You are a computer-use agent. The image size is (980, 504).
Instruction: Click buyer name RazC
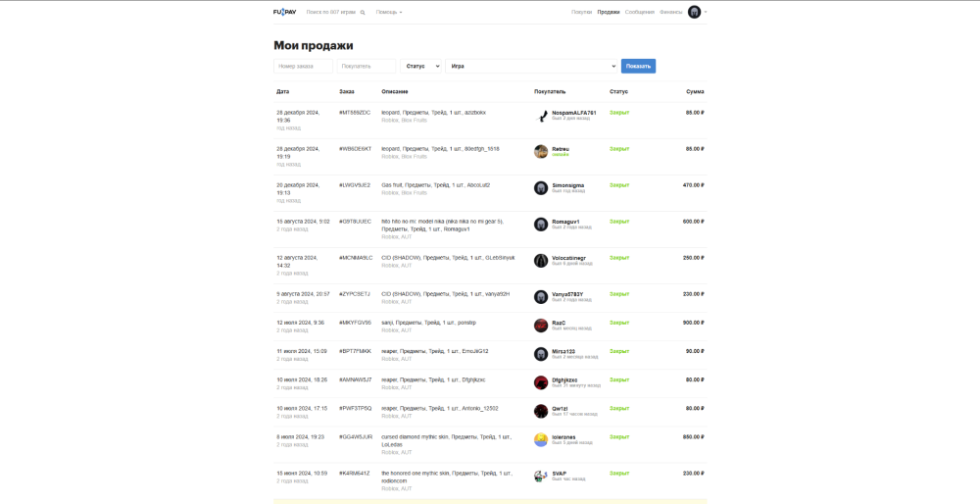[x=559, y=323]
